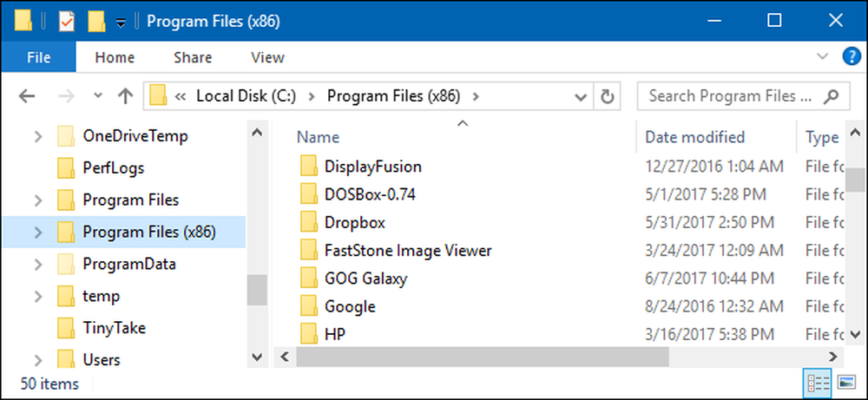Expand the Users tree node

38,360
